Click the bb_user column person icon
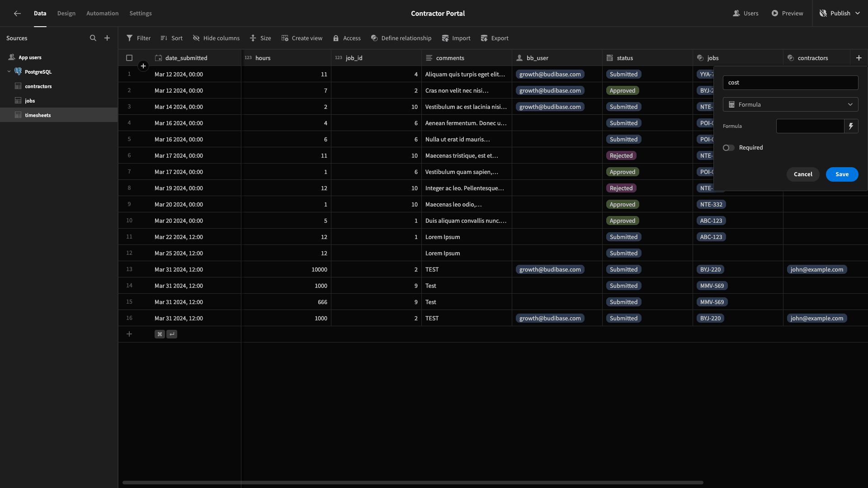Image resolution: width=868 pixels, height=488 pixels. coord(519,58)
